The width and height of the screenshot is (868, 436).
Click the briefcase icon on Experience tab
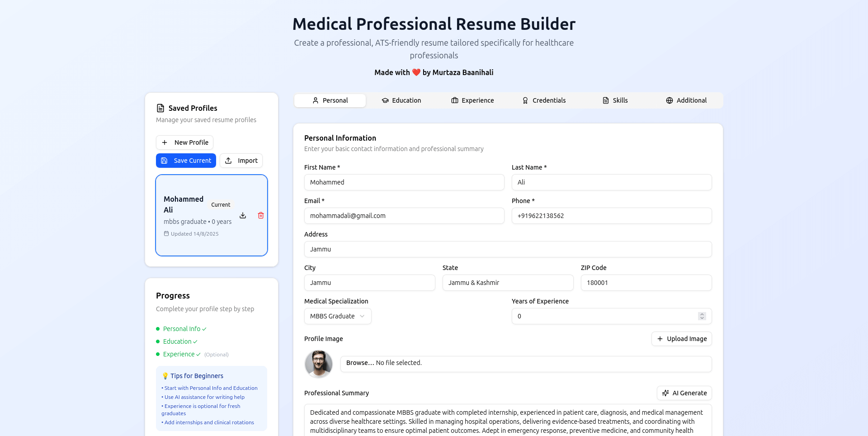tap(455, 100)
